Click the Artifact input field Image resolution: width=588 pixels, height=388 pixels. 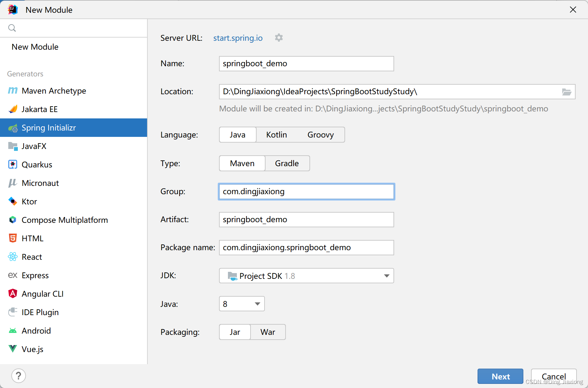tap(306, 220)
